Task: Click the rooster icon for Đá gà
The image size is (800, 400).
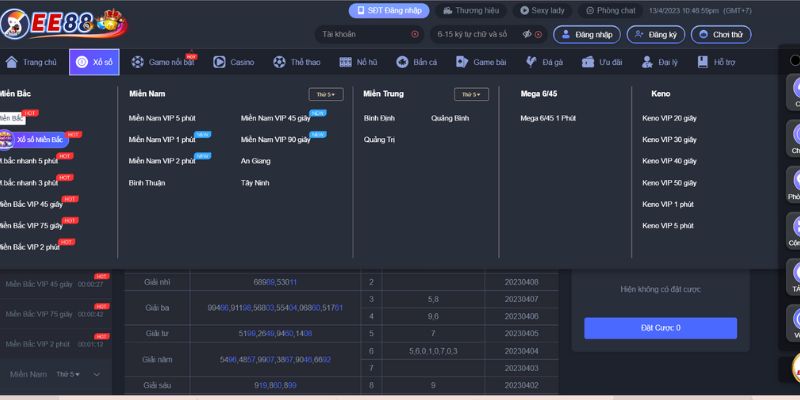Action: point(531,62)
